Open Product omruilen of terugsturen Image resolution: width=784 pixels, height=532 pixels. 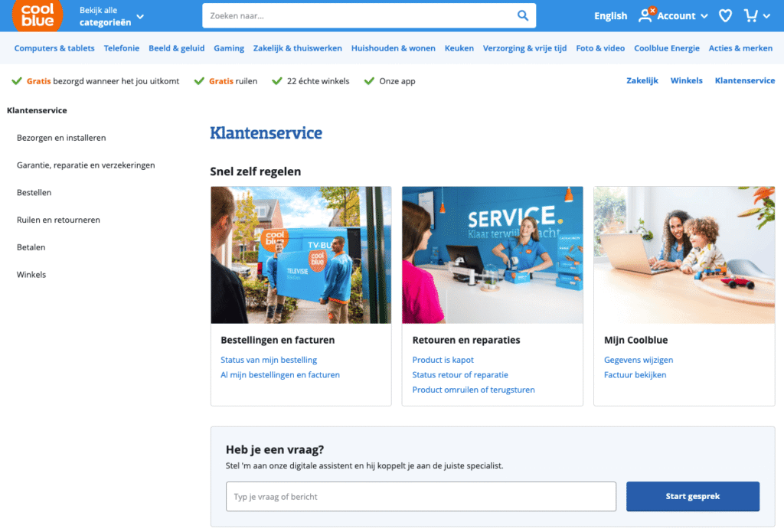click(x=473, y=390)
